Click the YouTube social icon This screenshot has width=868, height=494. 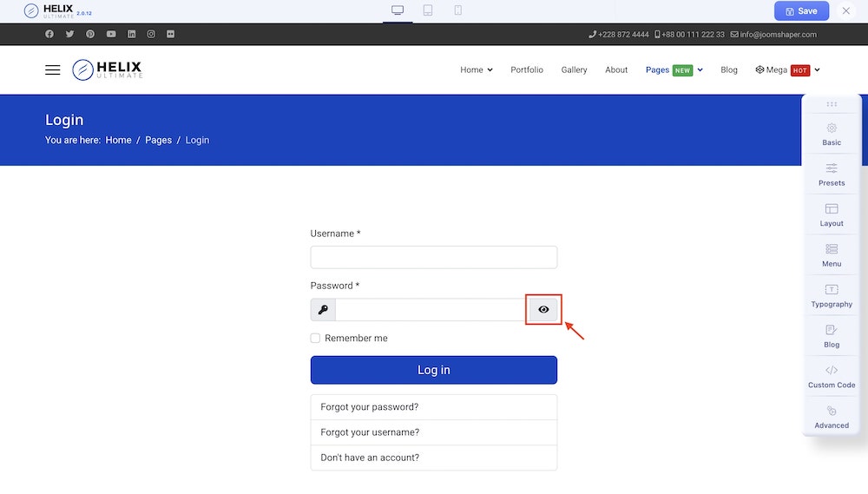pos(111,35)
